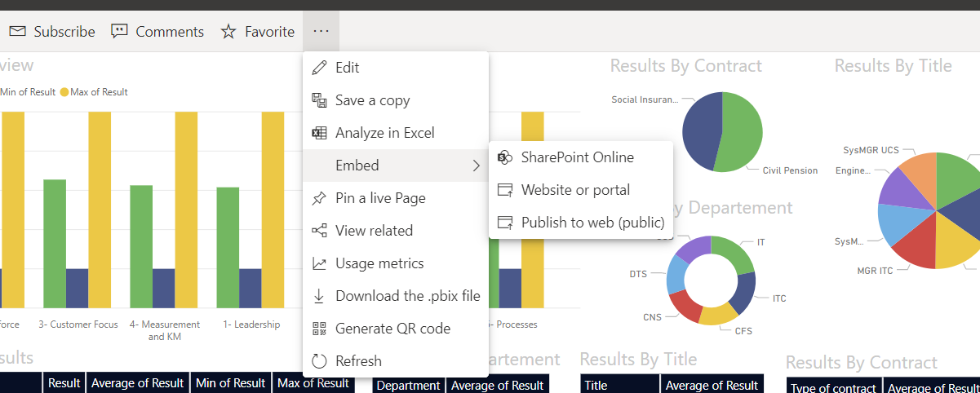Expand the Embed submenu arrow
Viewport: 980px width, 393px height.
[x=476, y=166]
